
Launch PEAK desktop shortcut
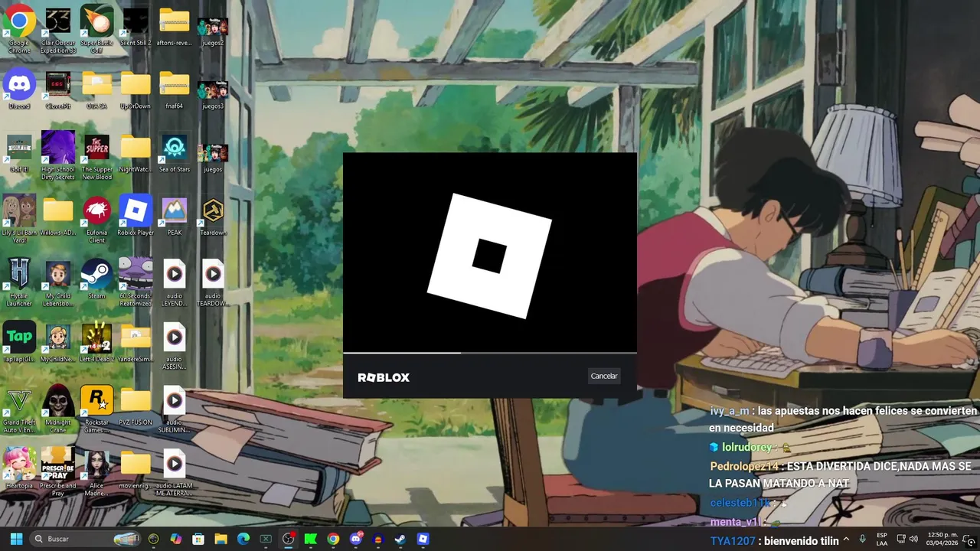pos(174,217)
